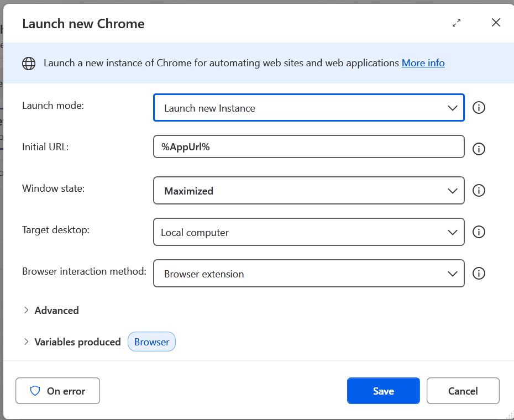Click the globe icon in the info banner
514x420 pixels.
click(29, 64)
